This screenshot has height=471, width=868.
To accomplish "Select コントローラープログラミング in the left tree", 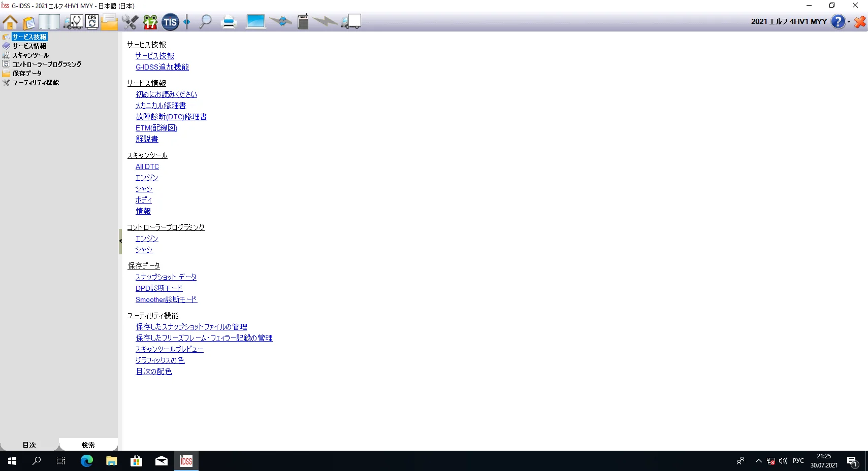I will click(x=47, y=64).
